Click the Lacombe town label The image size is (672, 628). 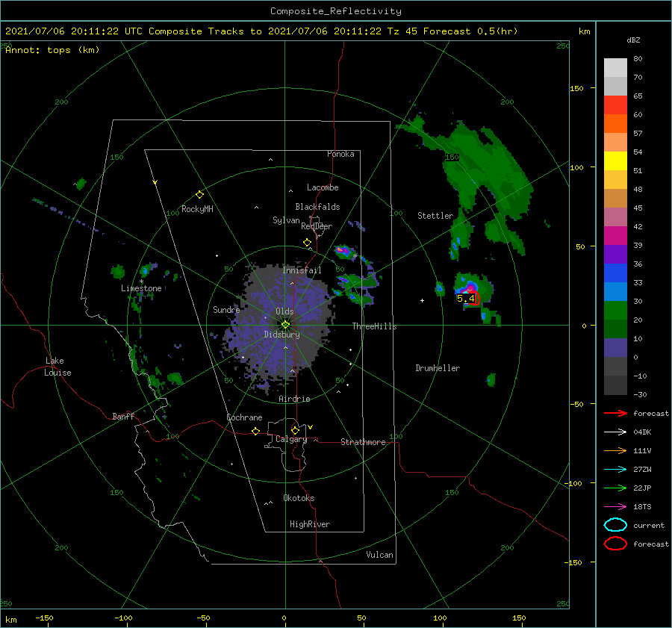click(x=323, y=187)
